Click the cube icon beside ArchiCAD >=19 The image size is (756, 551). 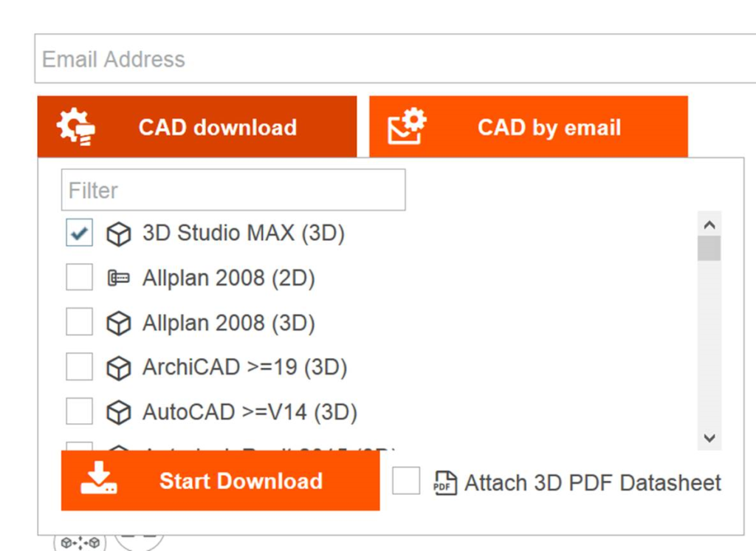pos(118,366)
